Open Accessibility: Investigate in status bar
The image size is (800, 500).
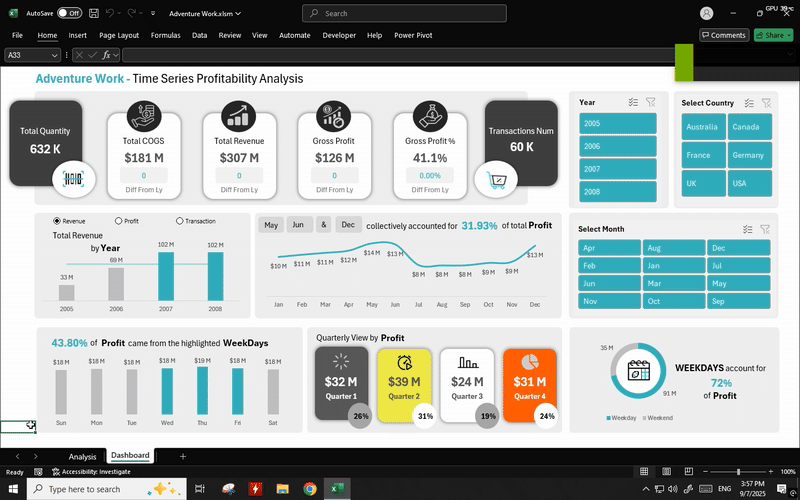coord(91,472)
